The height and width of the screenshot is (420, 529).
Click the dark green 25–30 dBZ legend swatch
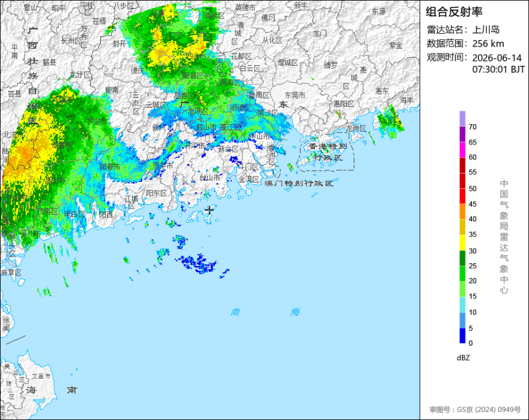coord(462,258)
